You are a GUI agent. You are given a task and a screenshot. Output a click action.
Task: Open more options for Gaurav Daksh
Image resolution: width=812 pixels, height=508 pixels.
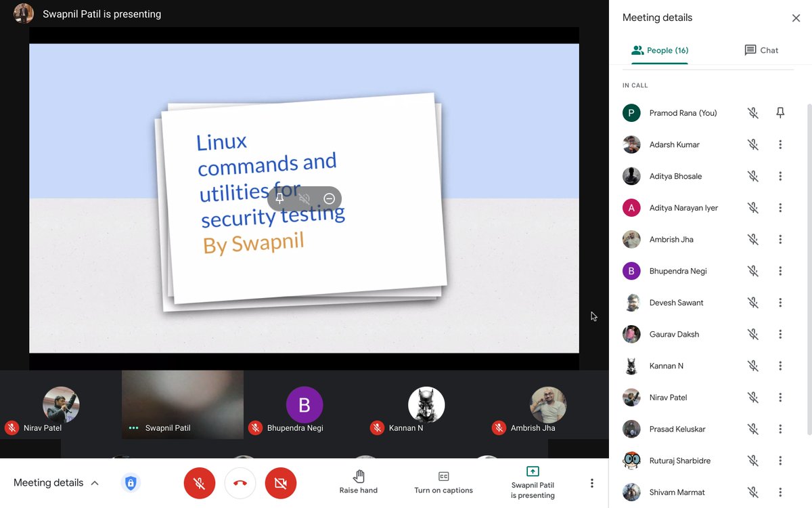[x=780, y=334]
